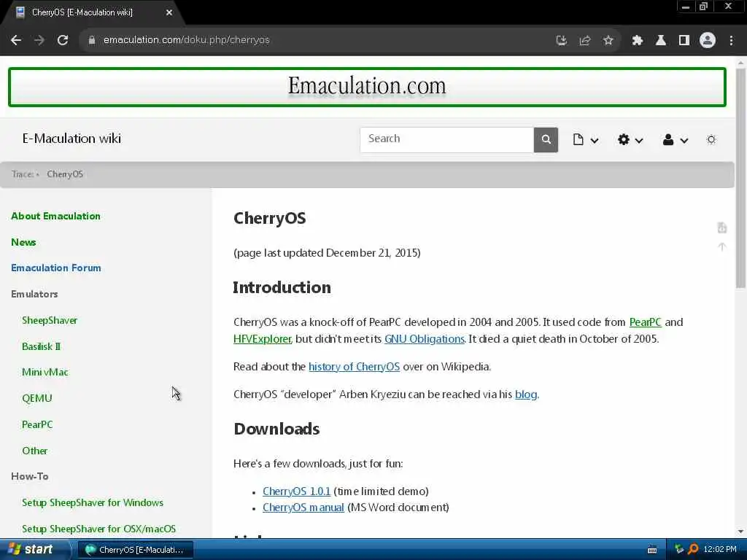The image size is (747, 560).
Task: Click the back-to-top arrow icon
Action: point(722,246)
